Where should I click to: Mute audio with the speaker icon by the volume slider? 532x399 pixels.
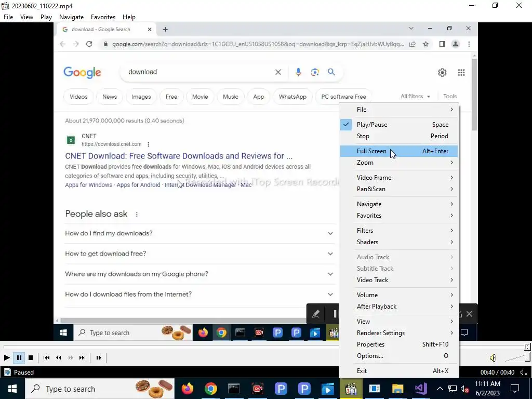point(493,357)
